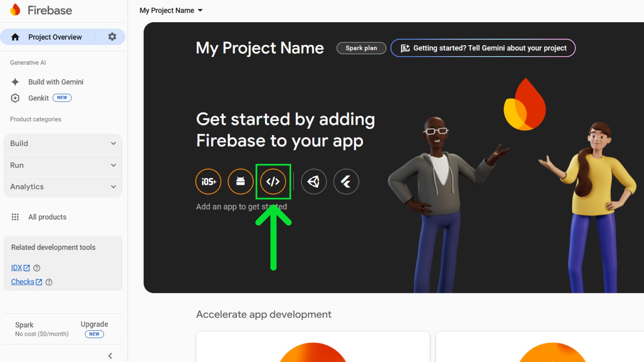The height and width of the screenshot is (362, 644).
Task: Open the My Project Name dropdown
Action: [x=171, y=10]
